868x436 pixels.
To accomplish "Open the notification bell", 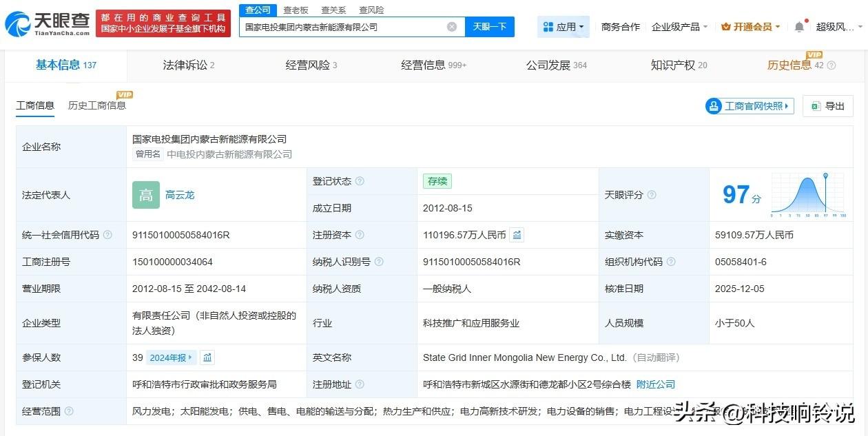I will pyautogui.click(x=799, y=27).
